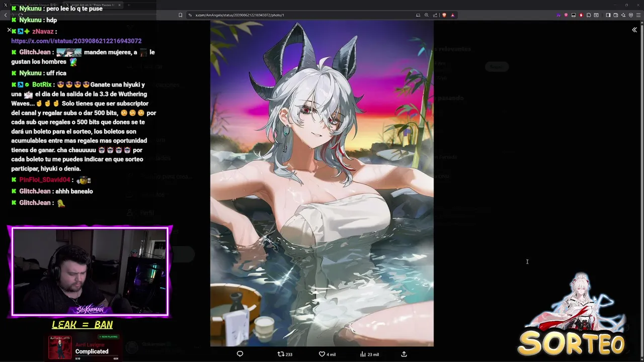Click the zNavaz username in chat
The image size is (644, 362).
[42, 31]
